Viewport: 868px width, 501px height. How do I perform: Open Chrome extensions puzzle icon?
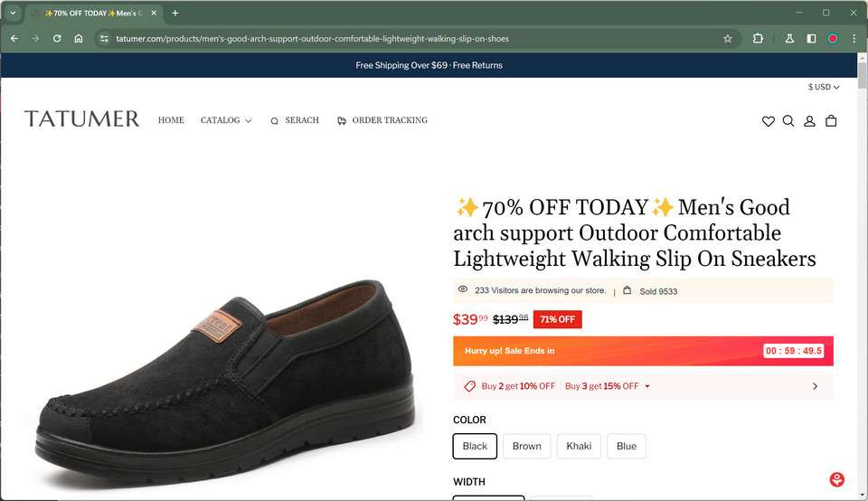(758, 39)
